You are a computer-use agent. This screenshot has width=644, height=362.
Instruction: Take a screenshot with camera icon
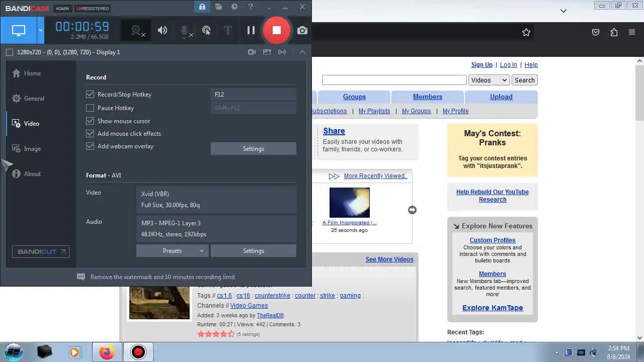[x=302, y=31]
